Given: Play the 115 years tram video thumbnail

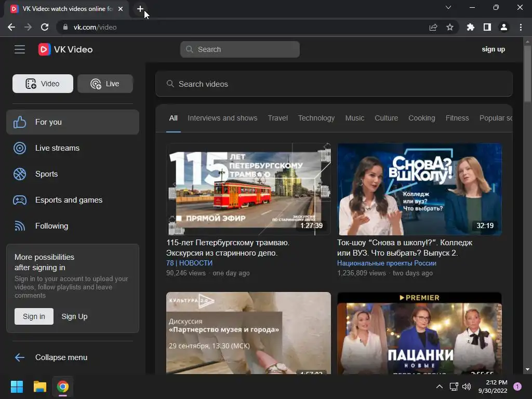Looking at the screenshot, I should coord(248,189).
